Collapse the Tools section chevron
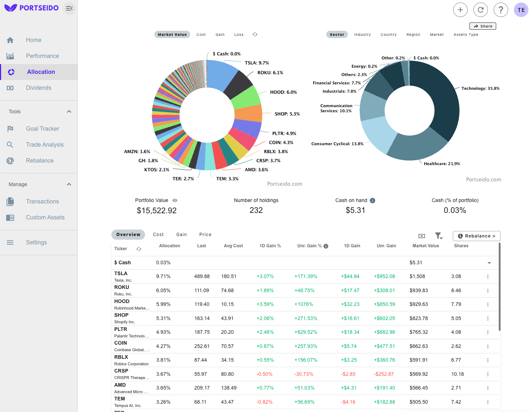The width and height of the screenshot is (532, 412). pyautogui.click(x=69, y=112)
